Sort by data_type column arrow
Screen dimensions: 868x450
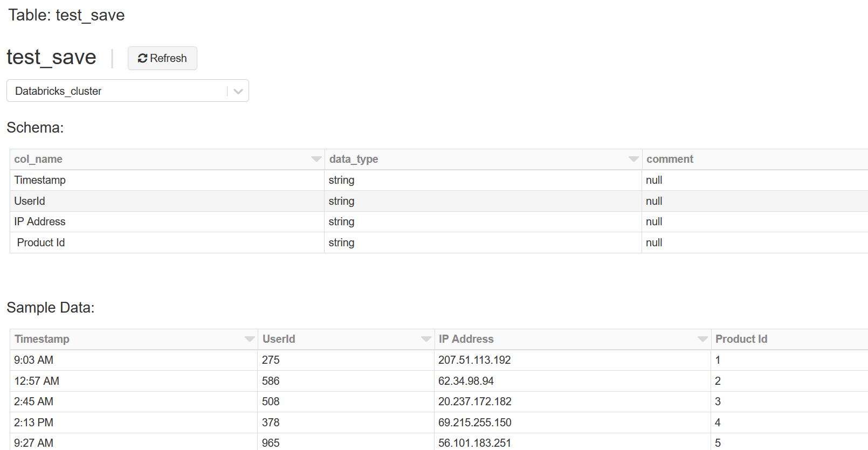[633, 159]
